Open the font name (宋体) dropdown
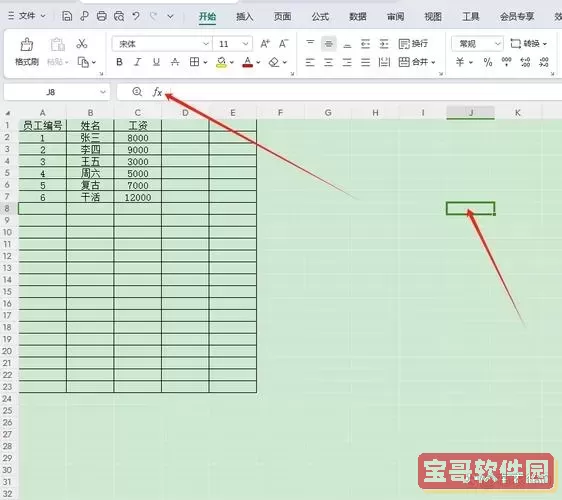 [206, 44]
